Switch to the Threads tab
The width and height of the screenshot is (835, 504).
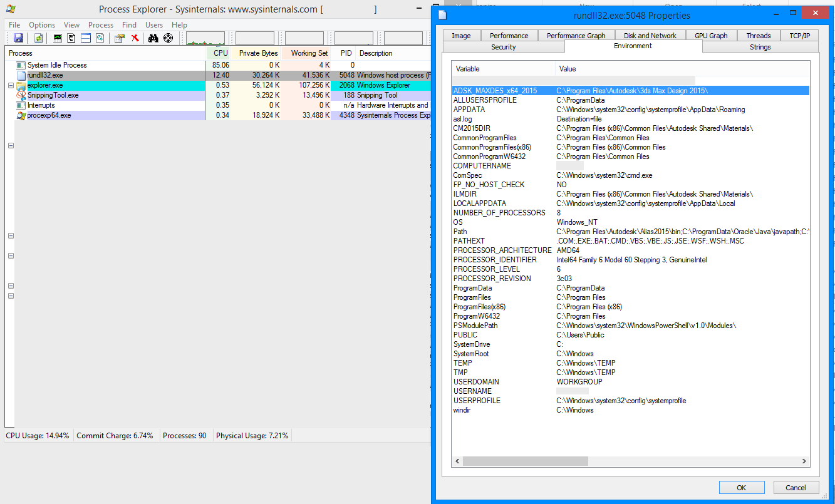(759, 35)
